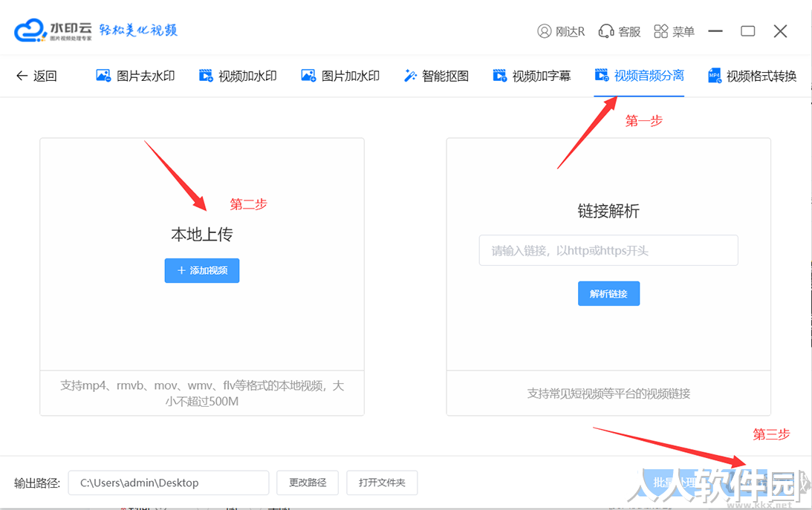The width and height of the screenshot is (812, 510).
Task: Click the output path field C:\Users\admin\Desktop
Action: coord(169,483)
